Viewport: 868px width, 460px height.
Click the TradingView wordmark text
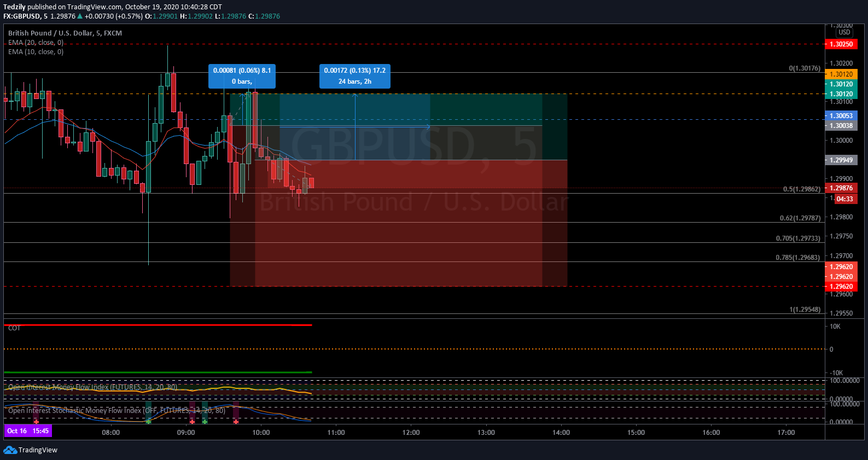(38, 450)
